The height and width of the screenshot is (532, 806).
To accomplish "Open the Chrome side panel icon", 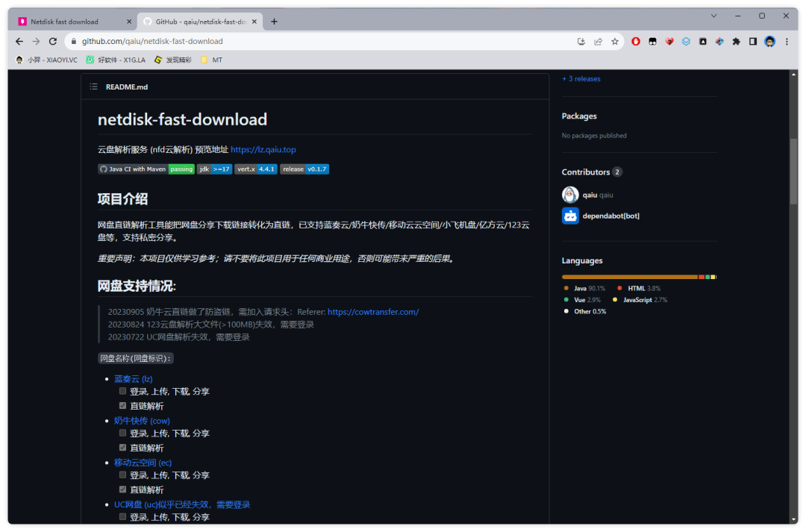I will 753,42.
